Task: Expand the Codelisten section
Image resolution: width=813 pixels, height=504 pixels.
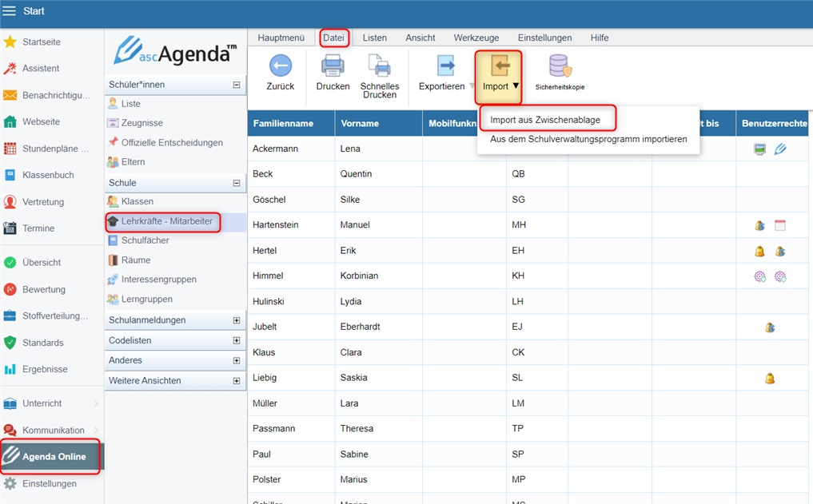Action: (x=236, y=340)
